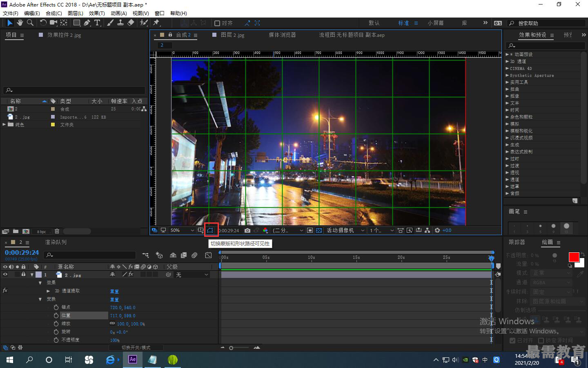Select the Pan Behind anchor point tool
The height and width of the screenshot is (368, 588).
64,23
